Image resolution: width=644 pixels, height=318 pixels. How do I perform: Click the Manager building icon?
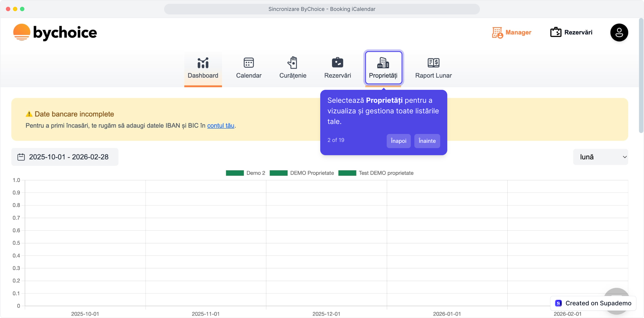point(497,32)
